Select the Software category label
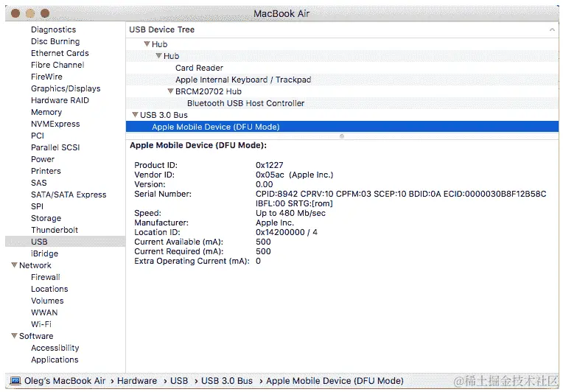 coord(36,336)
